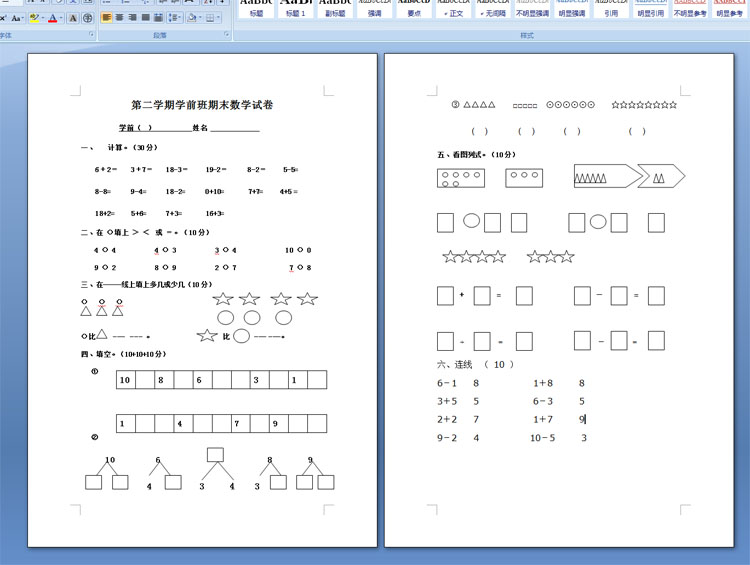Open the borders dropdown arrow

[x=219, y=18]
